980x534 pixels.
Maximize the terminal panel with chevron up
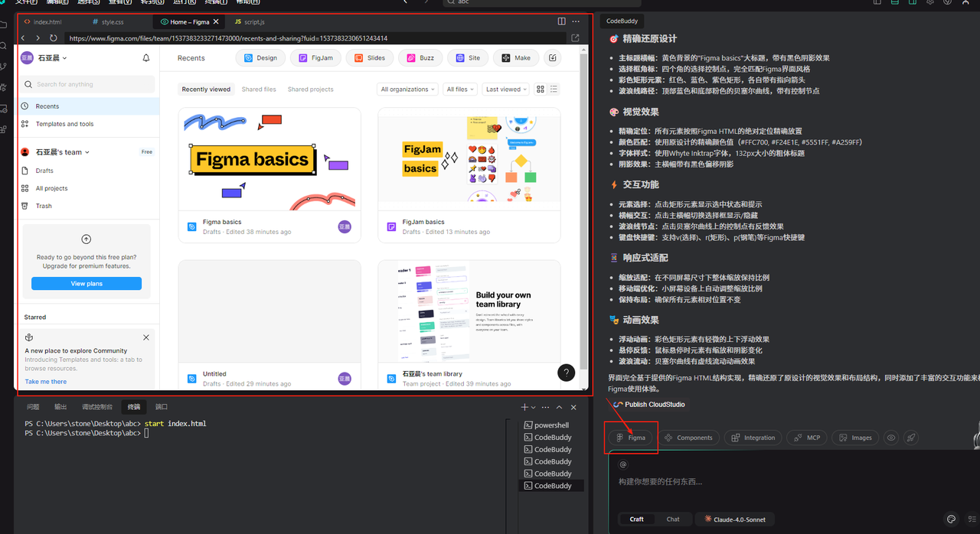click(560, 407)
